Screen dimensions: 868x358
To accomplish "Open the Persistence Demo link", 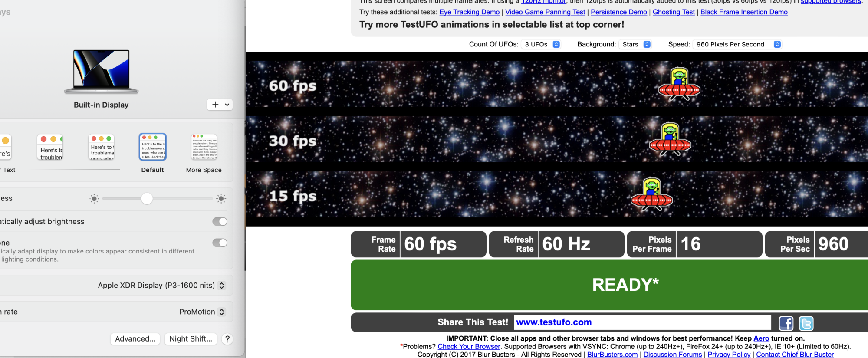I will pos(619,12).
